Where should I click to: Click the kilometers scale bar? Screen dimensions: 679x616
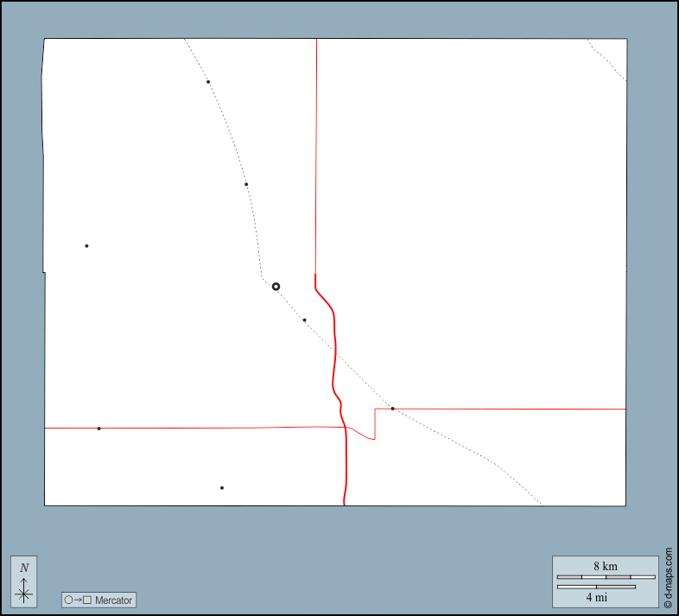(606, 576)
